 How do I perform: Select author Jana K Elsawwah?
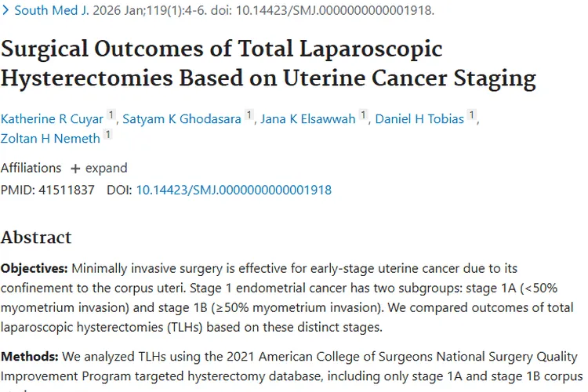pos(307,119)
